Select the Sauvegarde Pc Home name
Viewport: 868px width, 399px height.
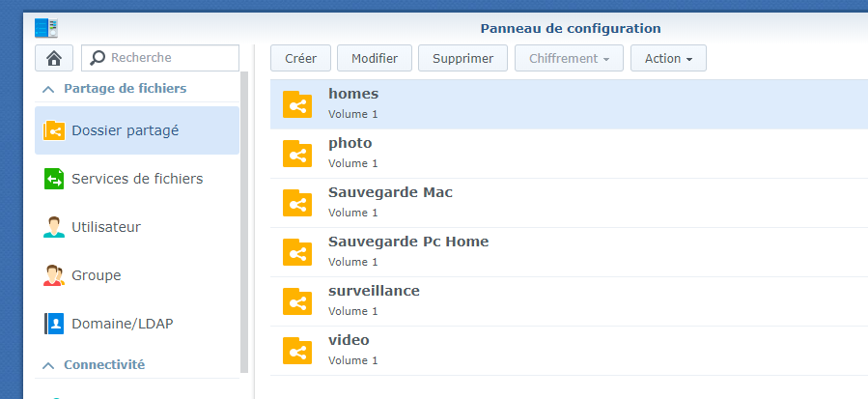408,242
